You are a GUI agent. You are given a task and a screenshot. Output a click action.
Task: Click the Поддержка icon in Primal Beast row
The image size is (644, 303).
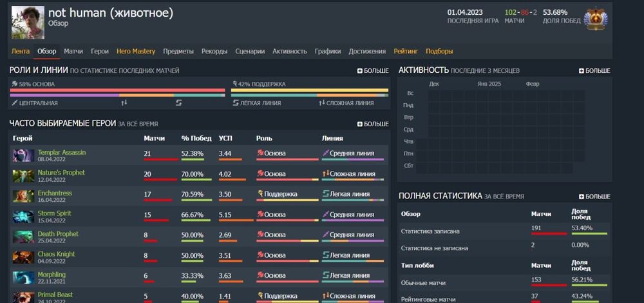point(260,296)
